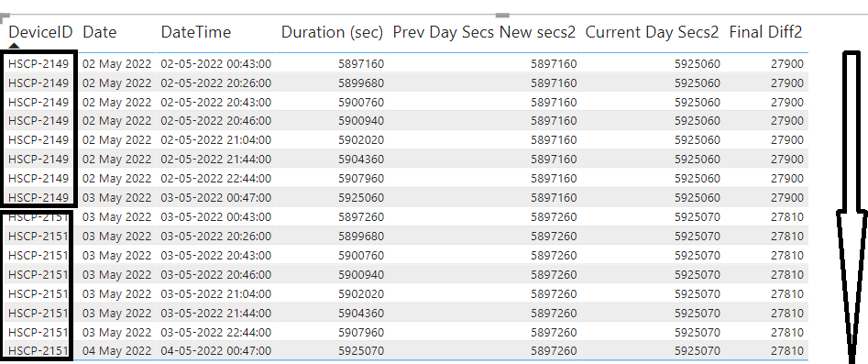Select cell 03-05-2022 22:44:00

click(216, 333)
